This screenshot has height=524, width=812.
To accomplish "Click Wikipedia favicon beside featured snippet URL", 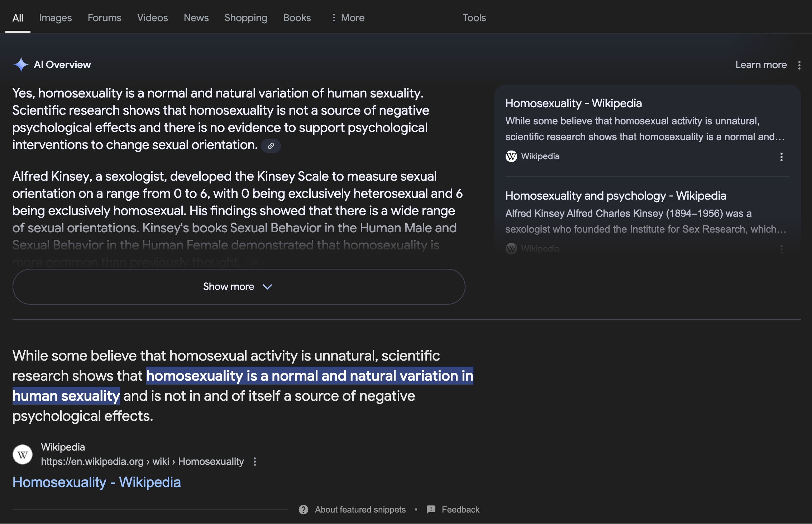I will pos(23,454).
